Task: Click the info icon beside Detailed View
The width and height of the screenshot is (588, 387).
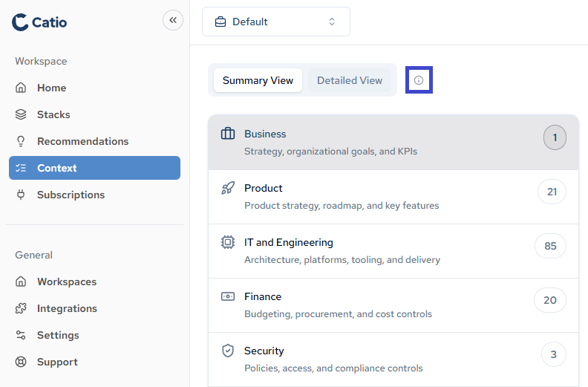Action: [x=419, y=80]
